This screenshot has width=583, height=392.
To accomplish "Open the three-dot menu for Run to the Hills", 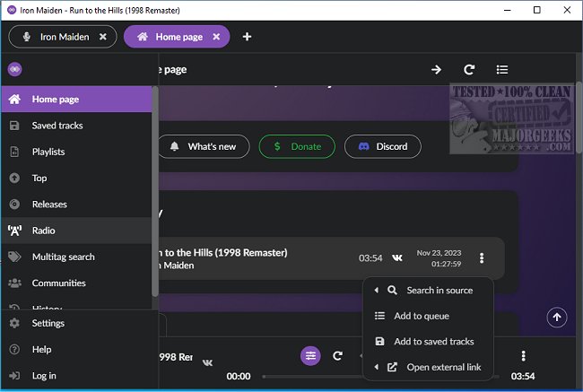I will pos(482,258).
